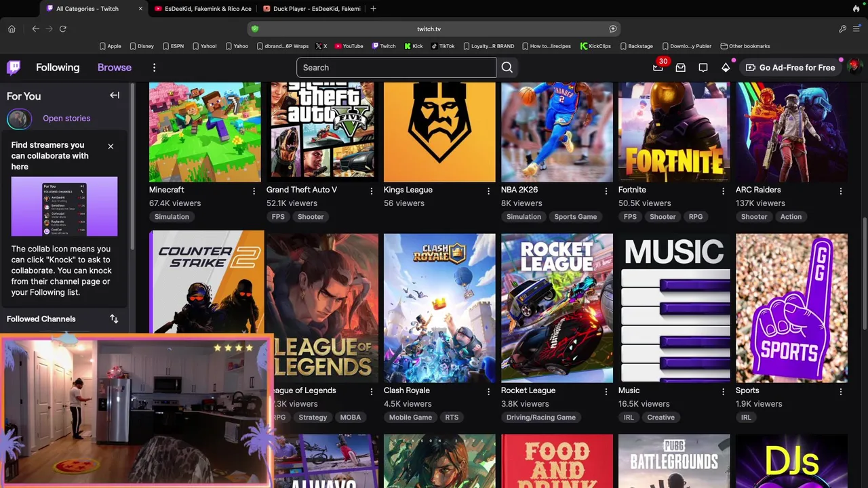Screen dimensions: 868x488
Task: Open the TikTok bookmark
Action: click(x=443, y=46)
